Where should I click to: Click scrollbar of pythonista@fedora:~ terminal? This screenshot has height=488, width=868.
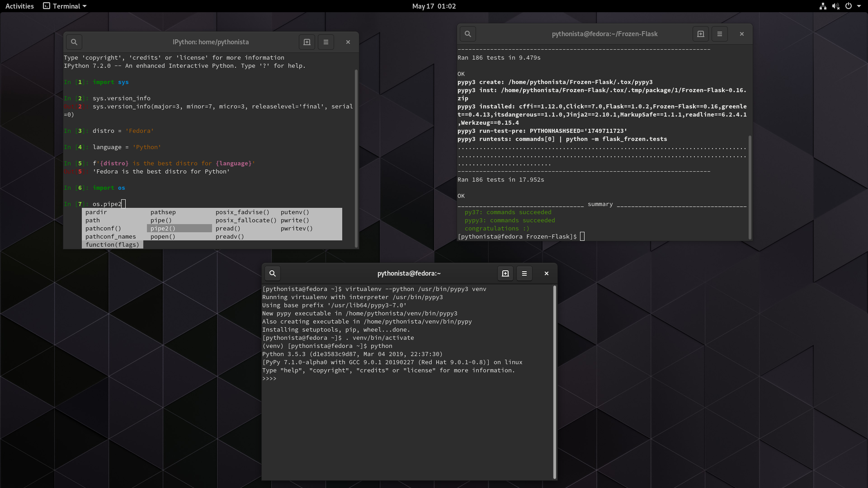(555, 382)
